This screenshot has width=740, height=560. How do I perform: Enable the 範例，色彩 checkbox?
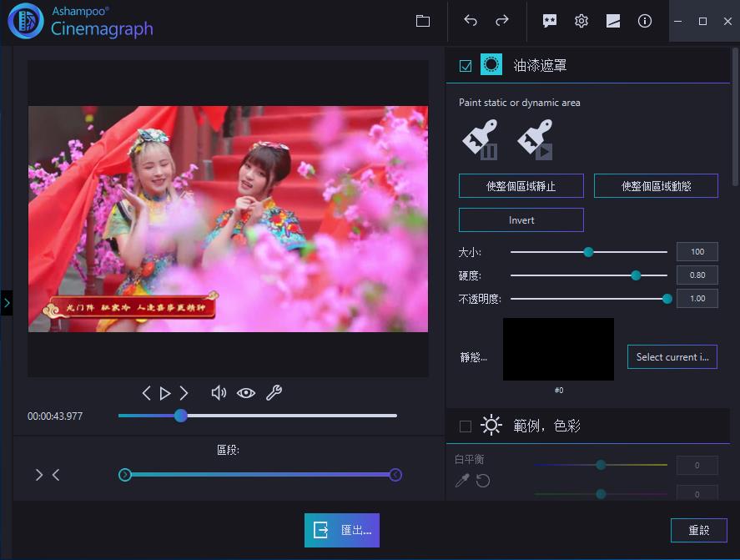466,426
